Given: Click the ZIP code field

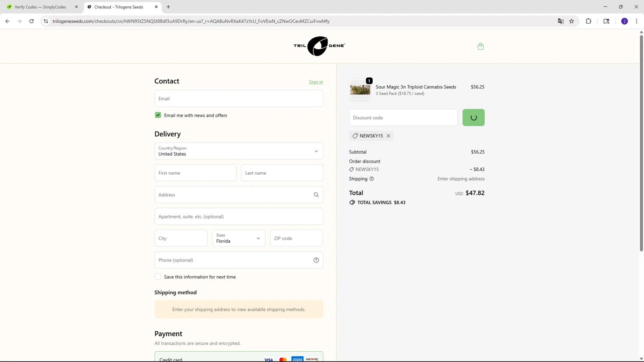Looking at the screenshot, I should (x=296, y=238).
